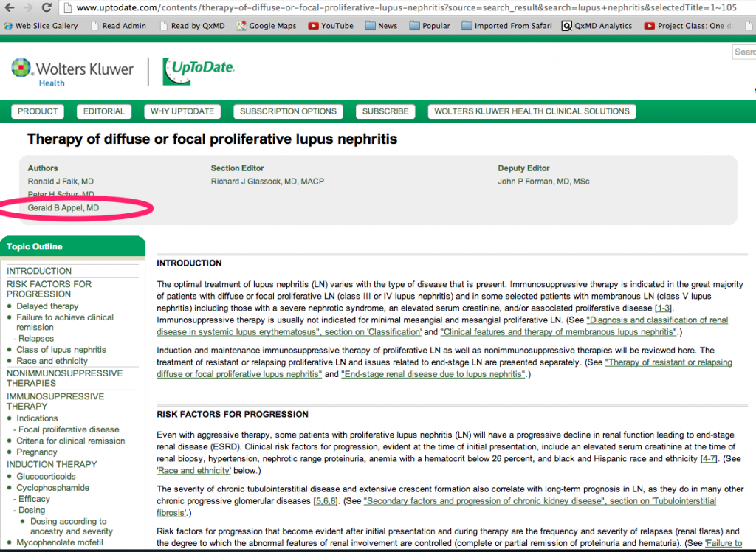Click the UpToDate logo

click(x=199, y=70)
